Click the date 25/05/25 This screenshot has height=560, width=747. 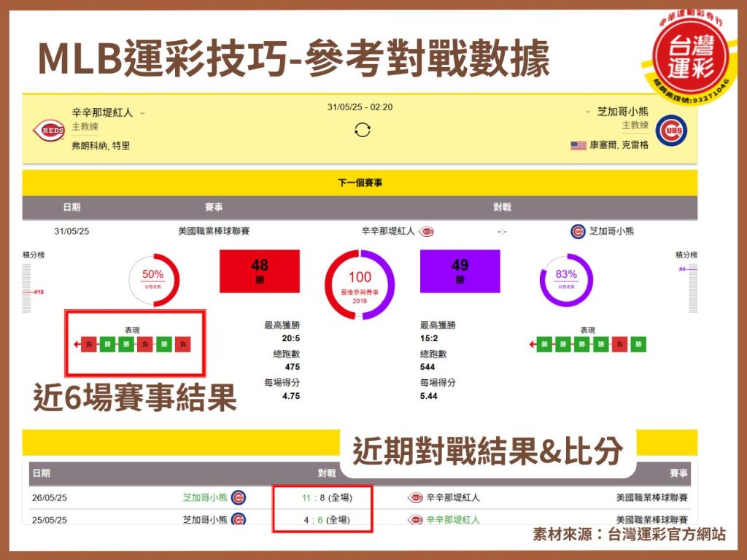point(50,521)
